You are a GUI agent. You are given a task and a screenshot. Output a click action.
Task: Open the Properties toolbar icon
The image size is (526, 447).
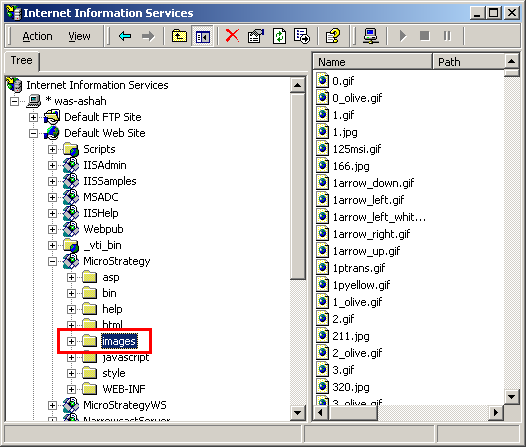pos(256,36)
